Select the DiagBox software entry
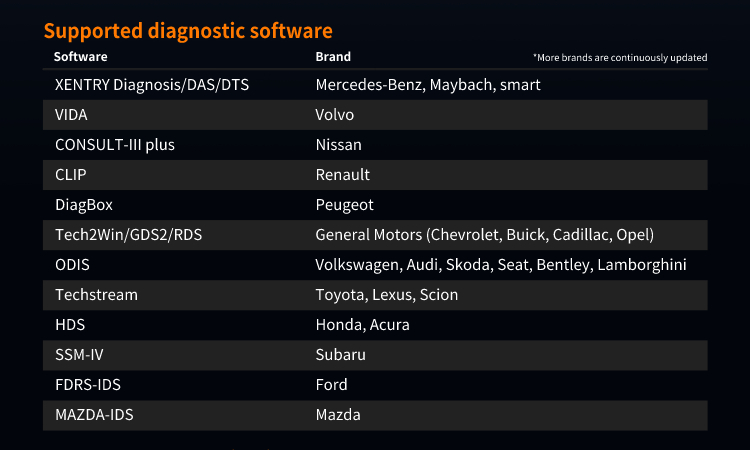 coord(84,205)
